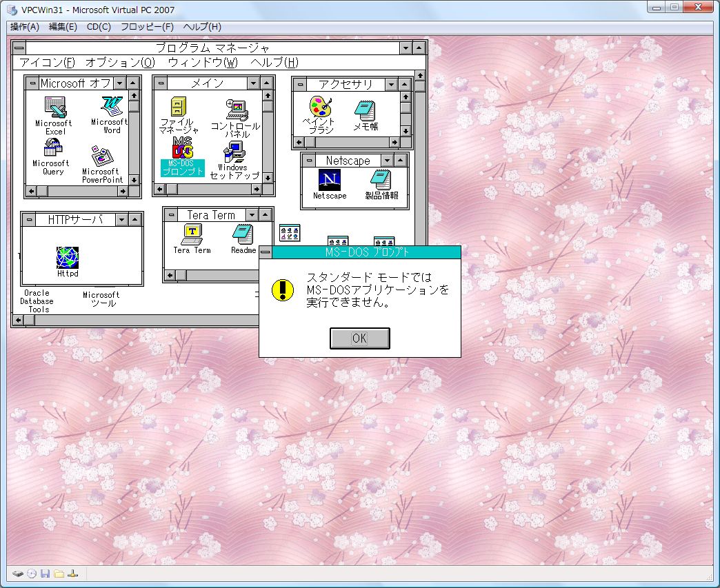Open the オプション(O) menu in Program Manager
This screenshot has height=588, width=720.
(x=120, y=63)
